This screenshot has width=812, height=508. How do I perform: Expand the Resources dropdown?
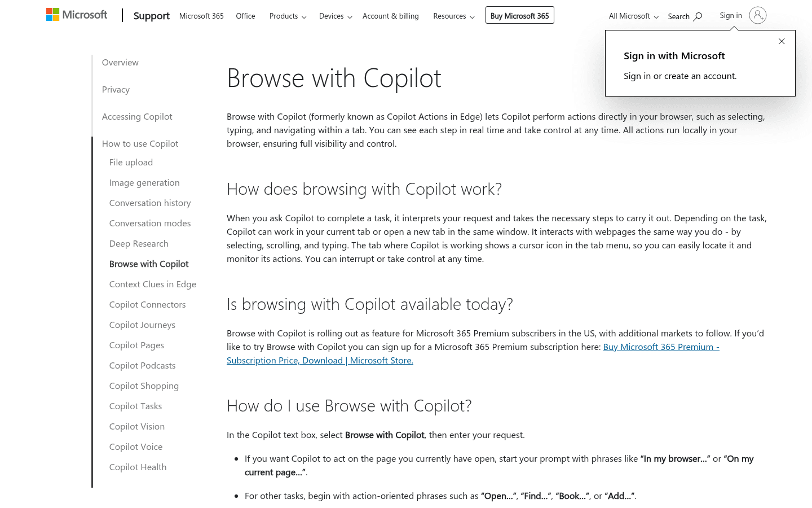pyautogui.click(x=454, y=16)
